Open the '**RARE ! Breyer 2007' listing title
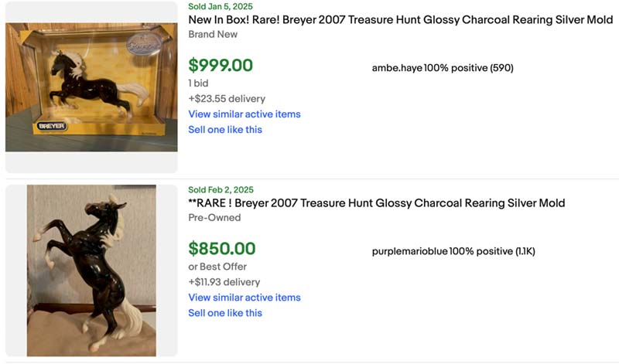 (x=376, y=203)
